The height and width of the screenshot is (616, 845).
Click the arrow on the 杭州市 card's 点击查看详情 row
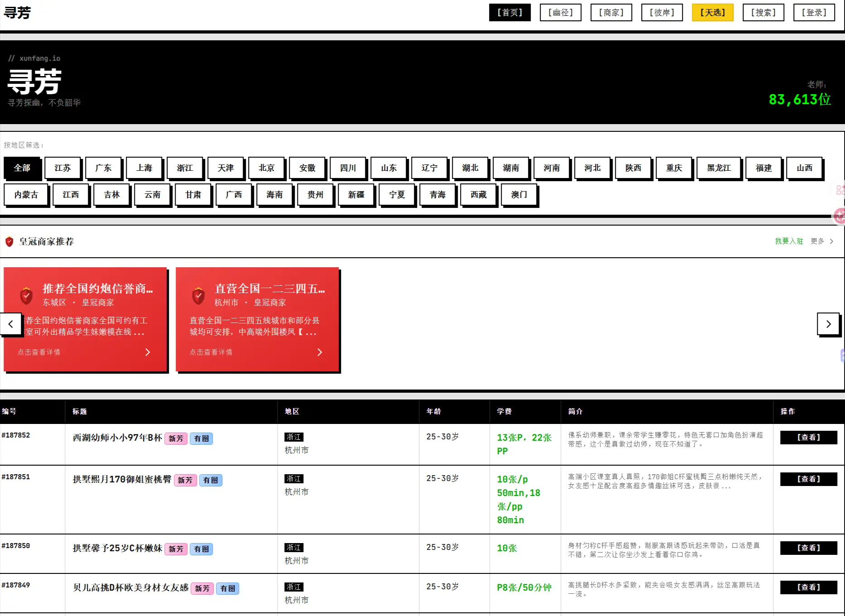pyautogui.click(x=320, y=352)
